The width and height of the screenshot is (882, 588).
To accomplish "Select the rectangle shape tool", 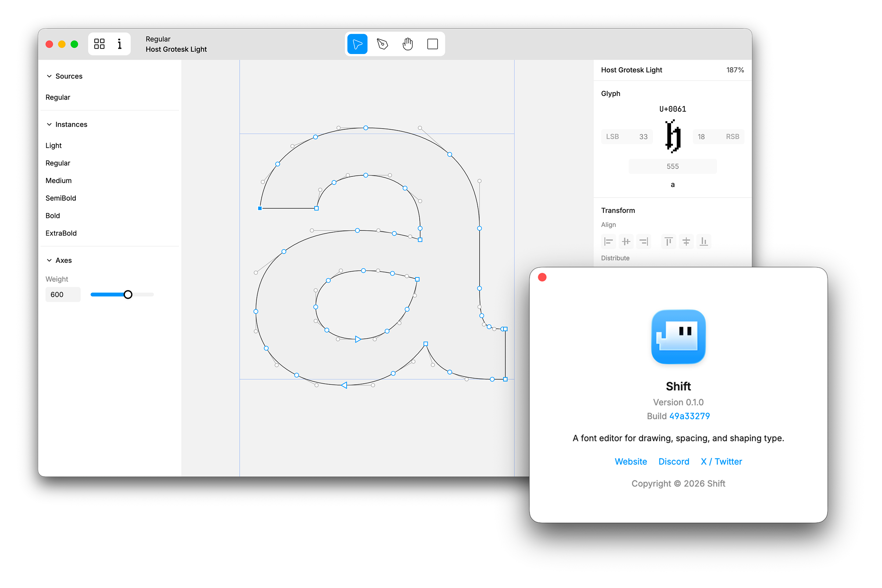I will pos(433,44).
